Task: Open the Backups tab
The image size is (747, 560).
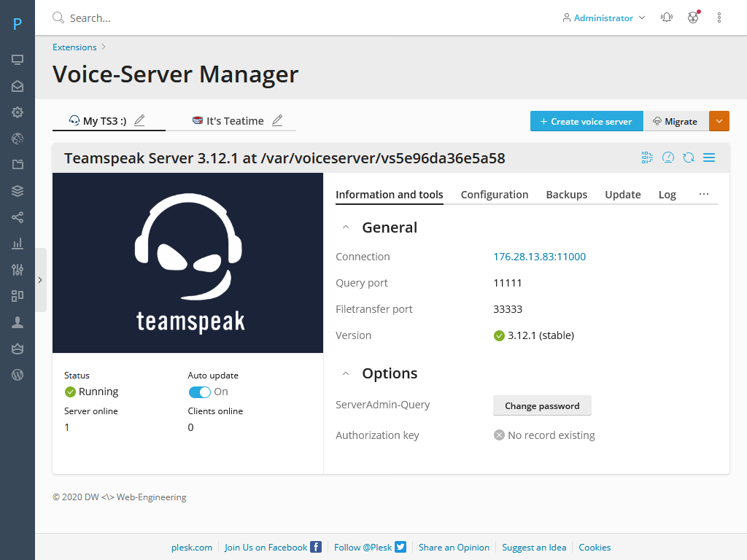Action: click(566, 195)
